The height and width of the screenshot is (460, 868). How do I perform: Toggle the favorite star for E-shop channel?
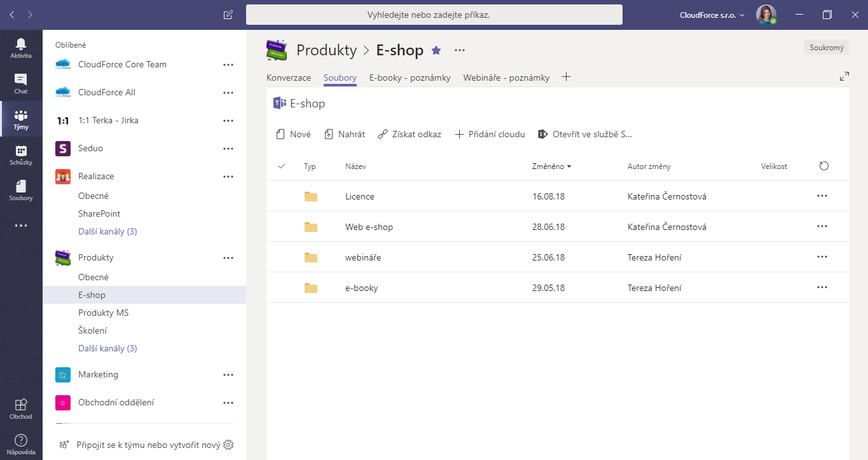(436, 50)
